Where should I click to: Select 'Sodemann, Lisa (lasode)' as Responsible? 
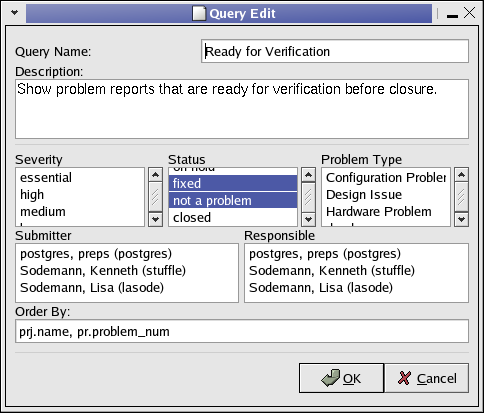356,287
